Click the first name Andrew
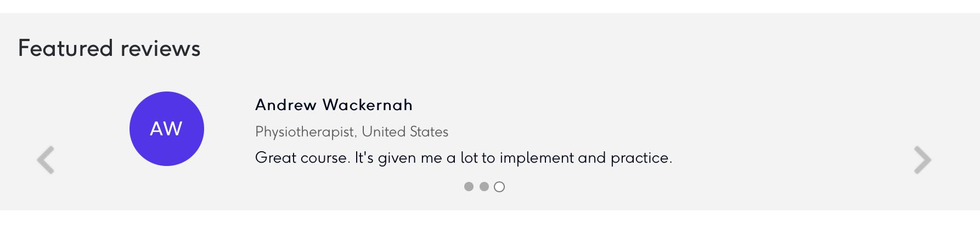The image size is (980, 229). click(x=286, y=105)
